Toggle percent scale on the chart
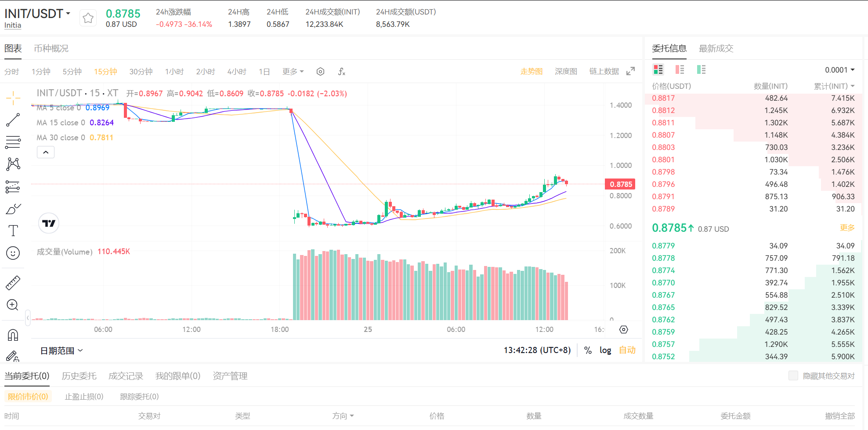 588,350
